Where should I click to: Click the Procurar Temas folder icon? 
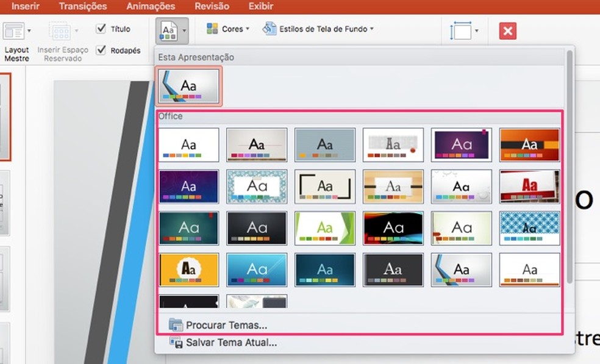176,325
